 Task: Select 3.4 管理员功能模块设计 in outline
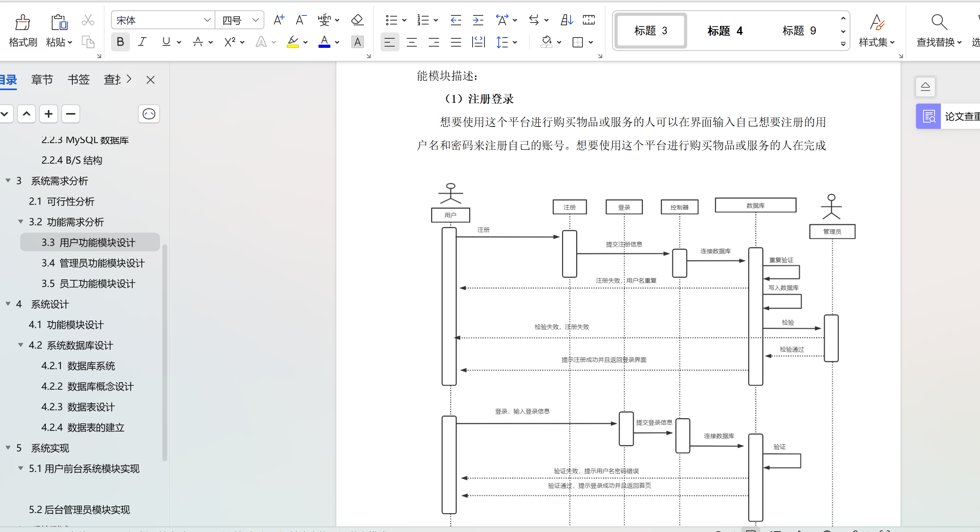point(93,263)
